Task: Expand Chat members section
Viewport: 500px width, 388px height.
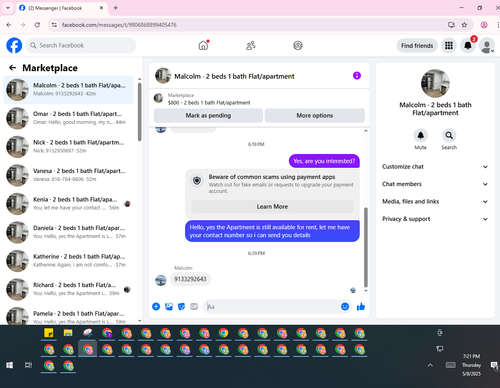Action: coord(435,184)
